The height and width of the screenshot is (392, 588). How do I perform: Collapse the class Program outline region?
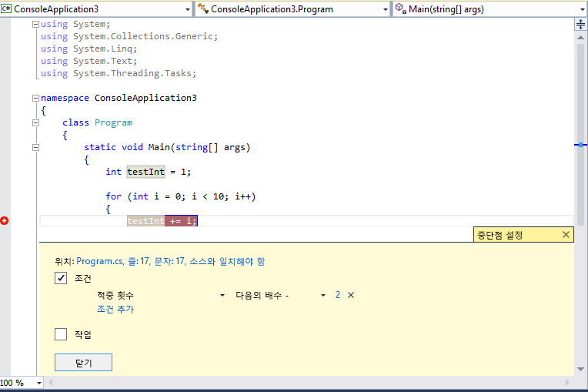pos(35,123)
